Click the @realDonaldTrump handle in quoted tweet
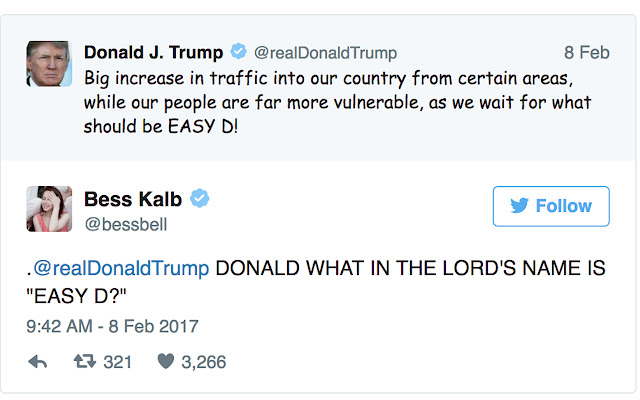Viewport: 640px width, 400px height. click(324, 53)
